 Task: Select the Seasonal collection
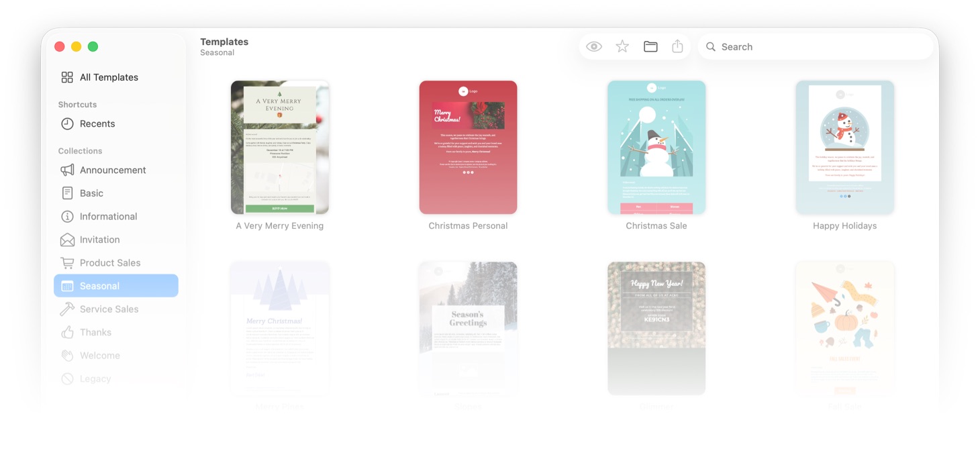[99, 286]
